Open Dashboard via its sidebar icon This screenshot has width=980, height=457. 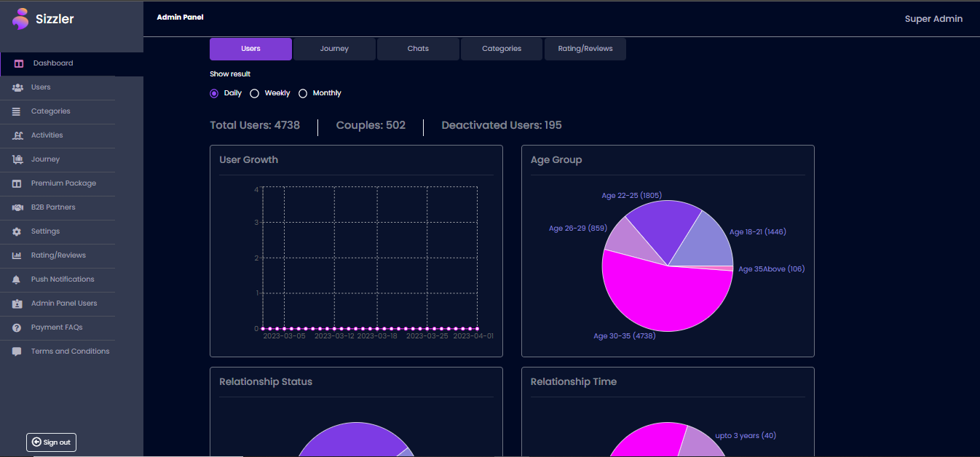(19, 63)
